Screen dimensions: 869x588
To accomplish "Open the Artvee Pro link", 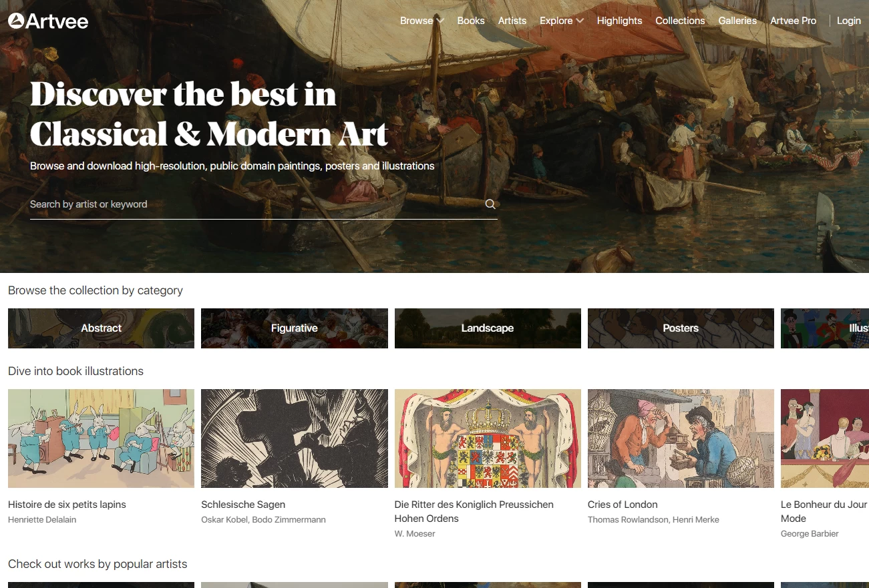I will [793, 21].
